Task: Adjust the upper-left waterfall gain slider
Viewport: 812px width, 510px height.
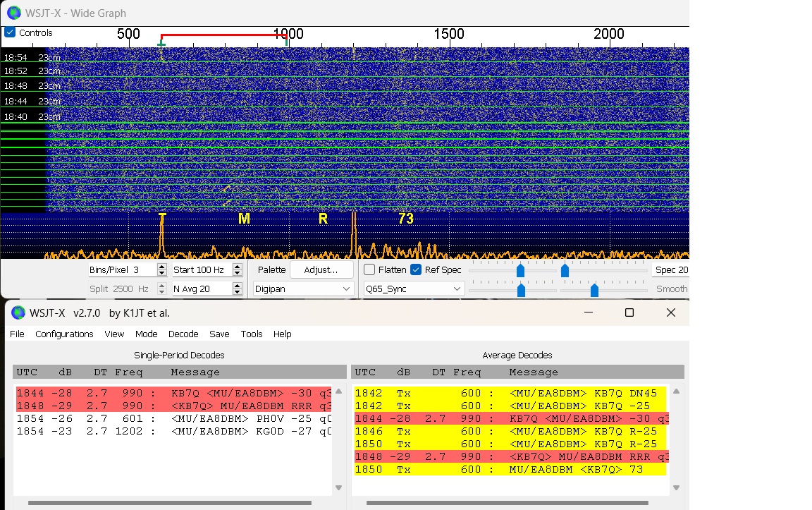Action: pyautogui.click(x=520, y=271)
